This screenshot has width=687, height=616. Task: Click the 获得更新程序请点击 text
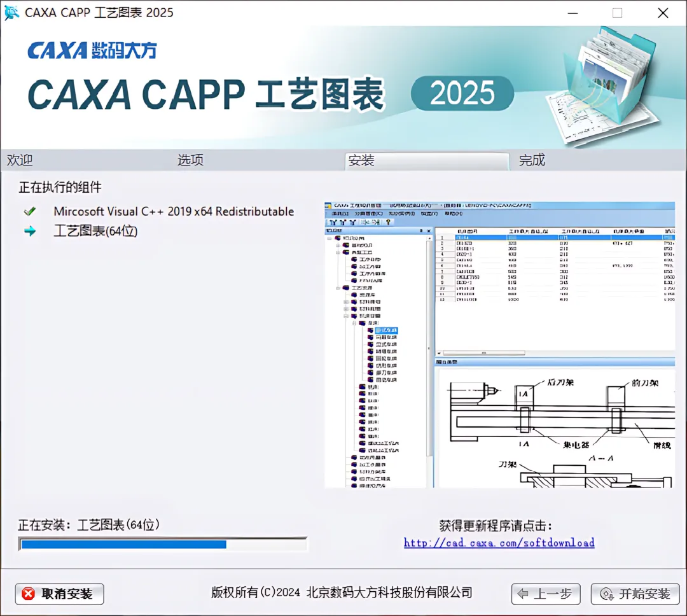[x=496, y=526]
